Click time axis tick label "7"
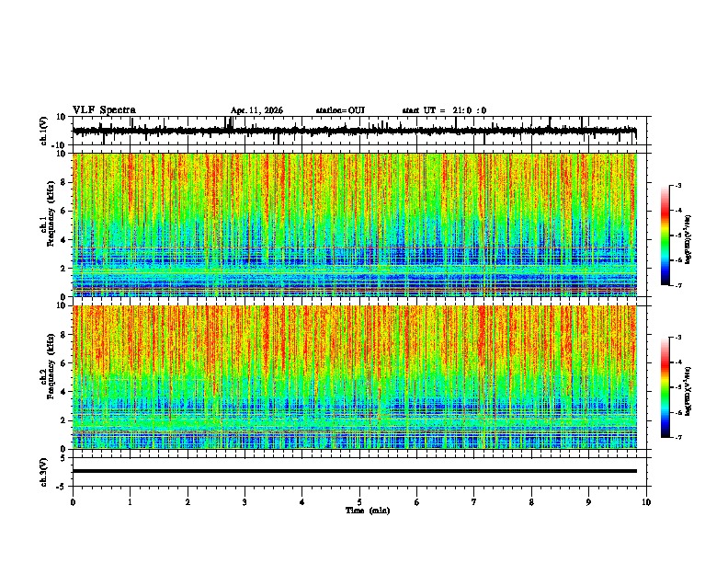 [x=474, y=502]
